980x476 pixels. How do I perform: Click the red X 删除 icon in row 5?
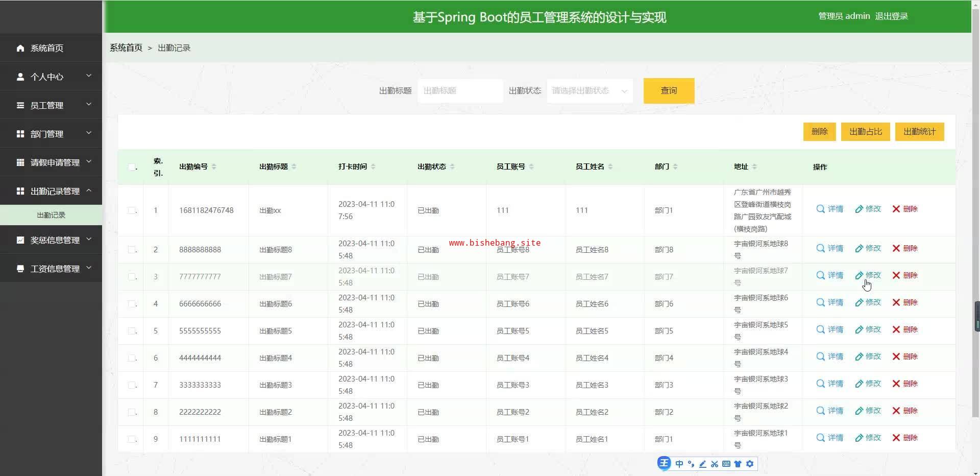[x=896, y=329]
